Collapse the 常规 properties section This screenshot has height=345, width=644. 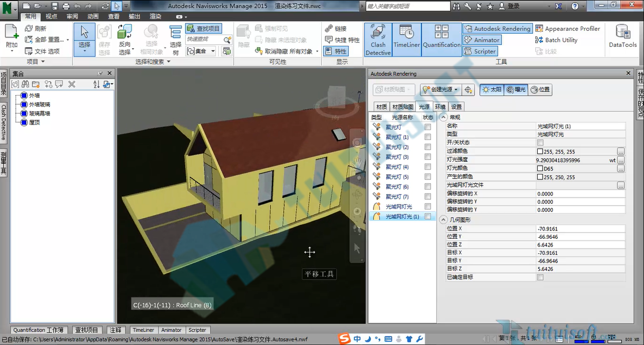point(443,117)
